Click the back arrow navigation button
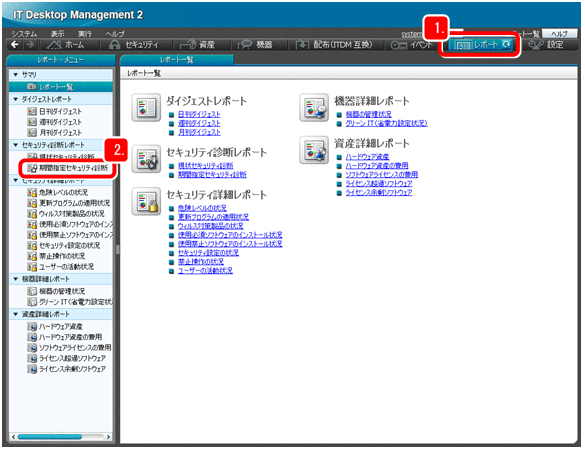Screen dimensions: 585x451 pyautogui.click(x=15, y=45)
